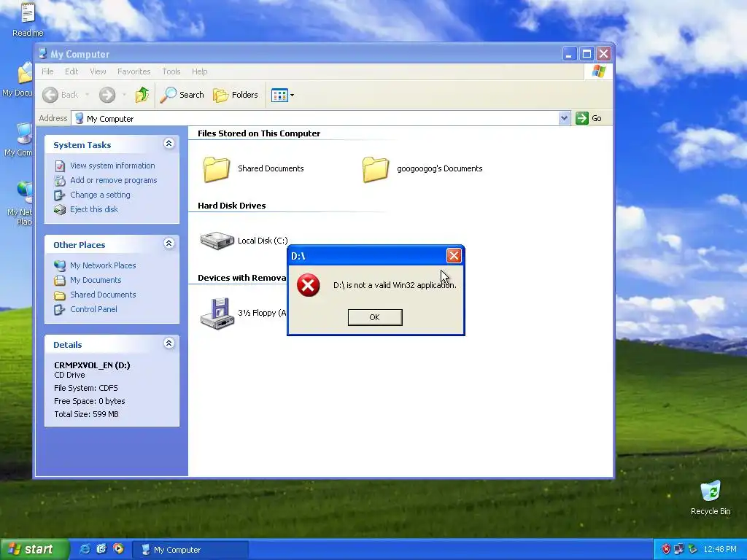Click the second Quick Launch icon
The width and height of the screenshot is (747, 560).
(x=101, y=549)
